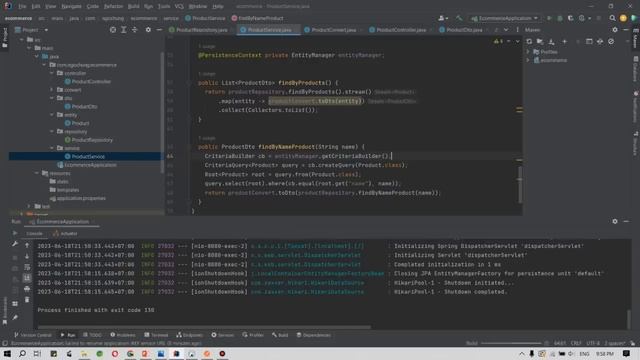The height and width of the screenshot is (360, 640).
Task: Click Expand All icon in Project panel
Action: [x=124, y=30]
